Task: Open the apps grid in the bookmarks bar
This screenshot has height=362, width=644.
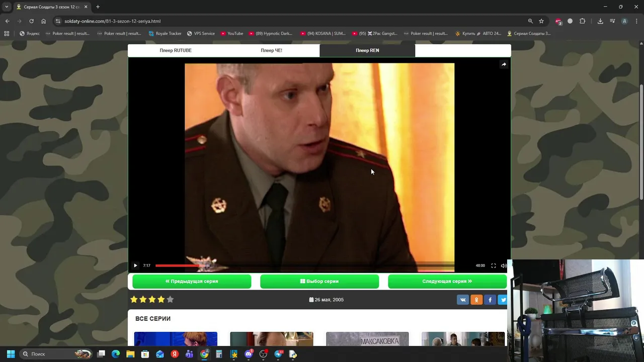Action: pos(7,34)
